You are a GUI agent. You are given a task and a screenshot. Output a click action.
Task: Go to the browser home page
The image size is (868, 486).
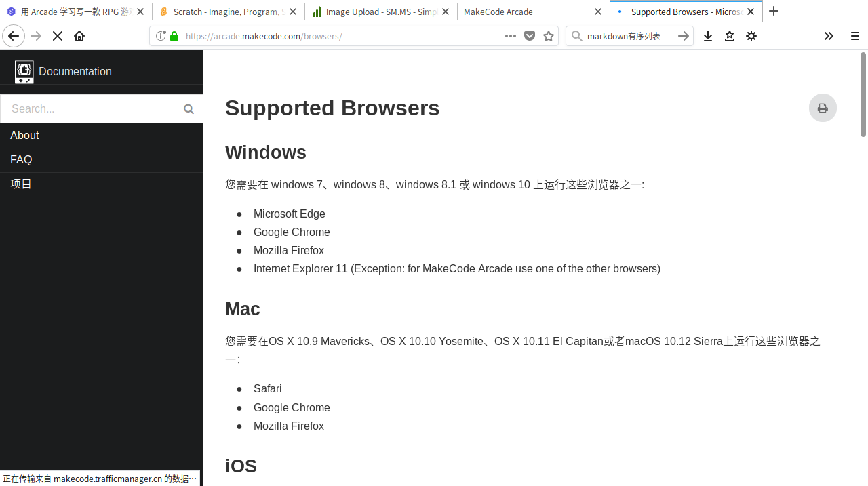[x=79, y=36]
